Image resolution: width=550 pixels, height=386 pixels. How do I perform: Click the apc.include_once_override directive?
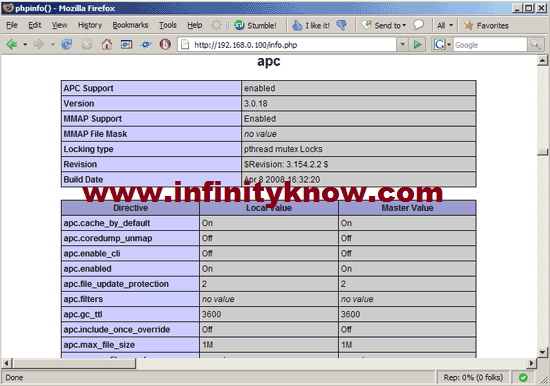click(116, 330)
